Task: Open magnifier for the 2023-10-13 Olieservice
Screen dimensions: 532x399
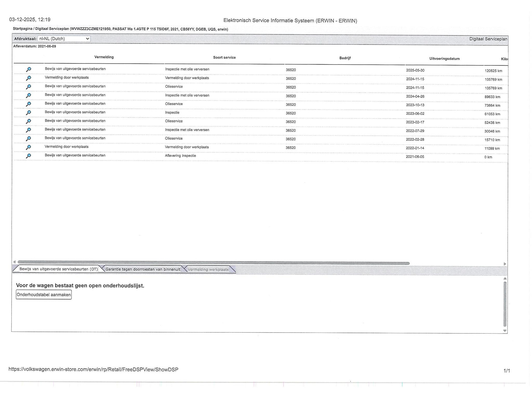Action: point(28,104)
